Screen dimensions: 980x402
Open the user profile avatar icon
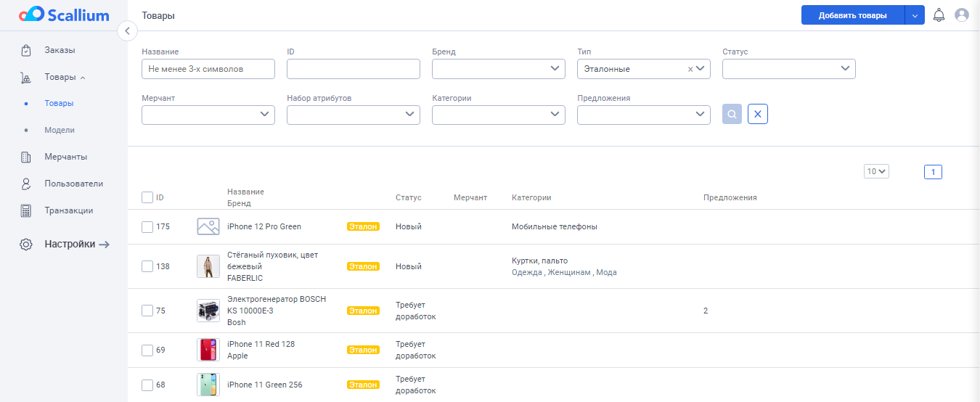[962, 15]
